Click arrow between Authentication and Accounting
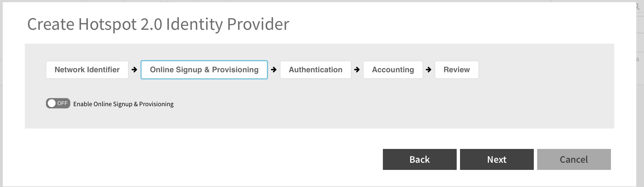 [357, 70]
